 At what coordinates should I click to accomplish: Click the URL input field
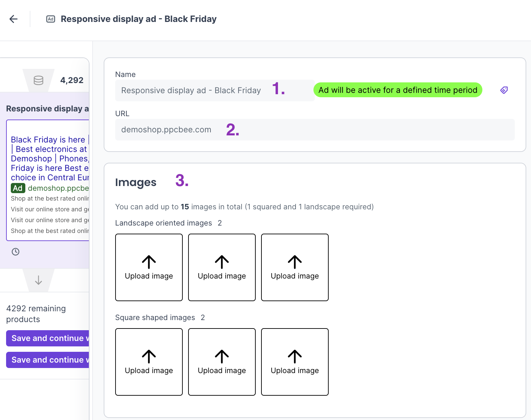tap(314, 130)
